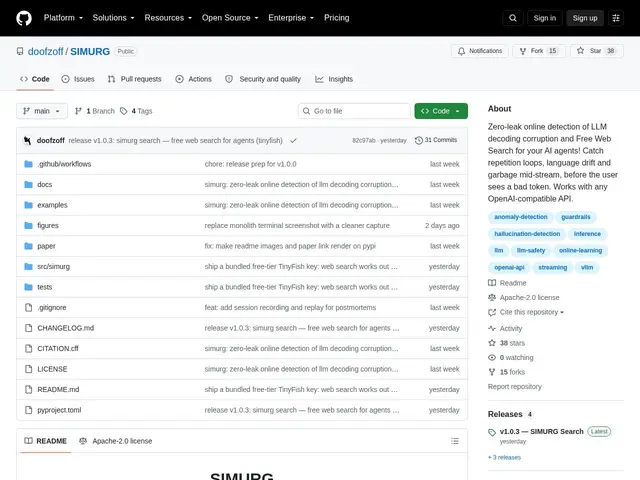Switch to the Security and quality tab

(263, 79)
